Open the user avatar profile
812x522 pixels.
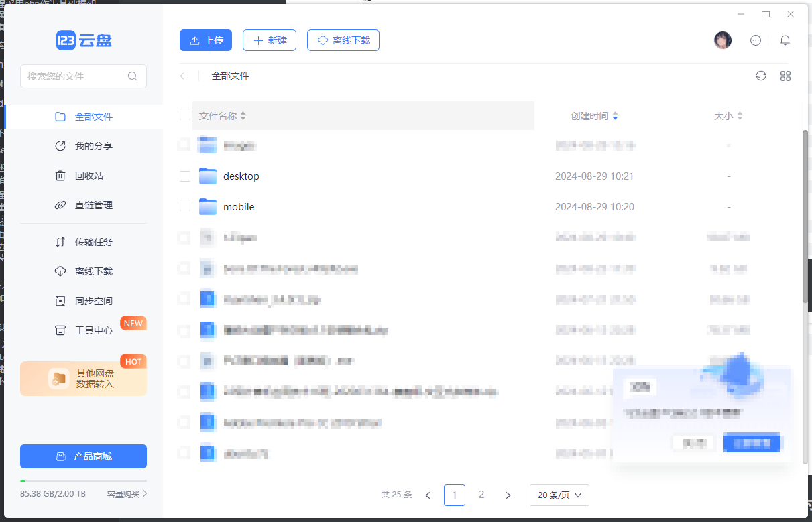[723, 40]
